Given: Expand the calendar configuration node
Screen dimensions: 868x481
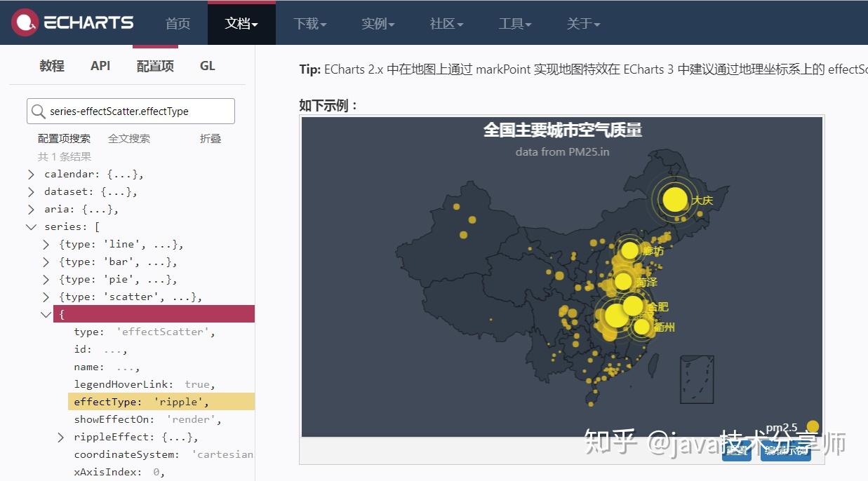Looking at the screenshot, I should point(31,174).
